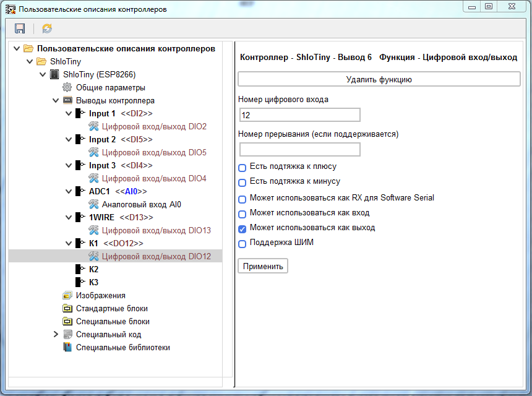This screenshot has width=532, height=396.
Task: Click the Специальные библиотеки book icon
Action: [67, 347]
